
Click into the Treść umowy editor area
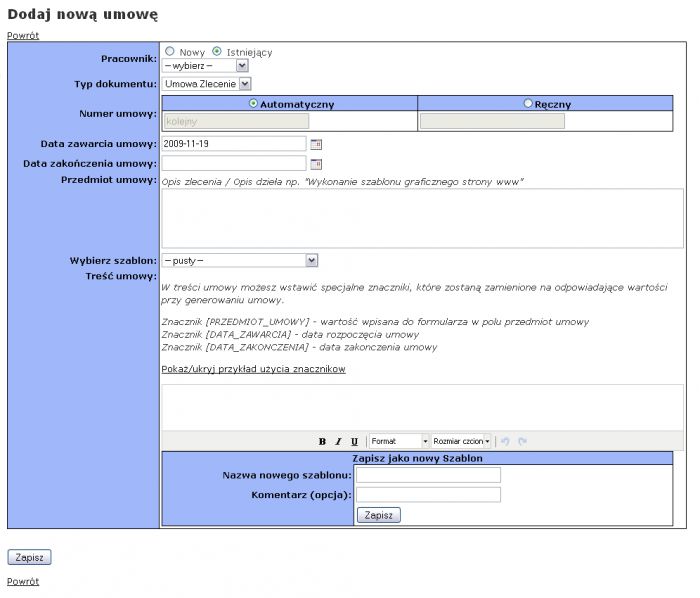click(x=422, y=407)
